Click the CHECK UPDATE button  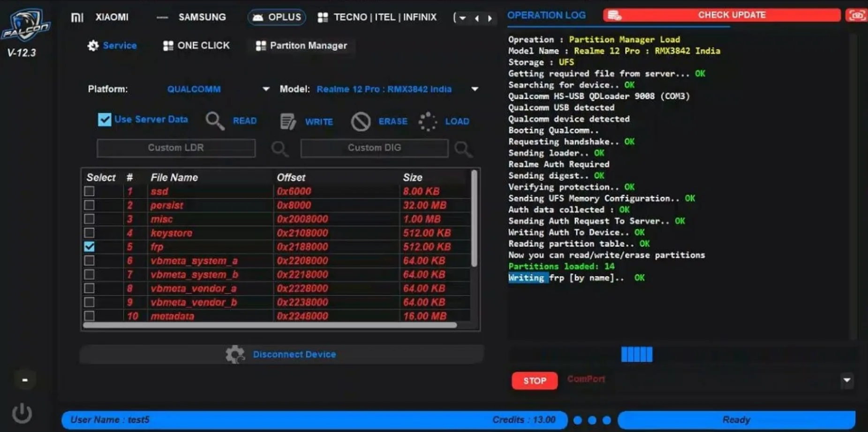point(722,15)
